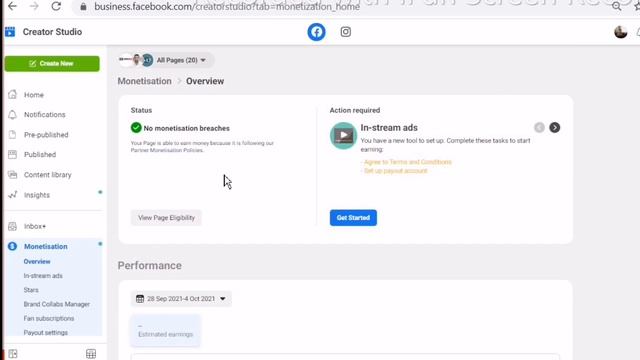The height and width of the screenshot is (360, 640).
Task: Click the Home house icon
Action: point(13,94)
